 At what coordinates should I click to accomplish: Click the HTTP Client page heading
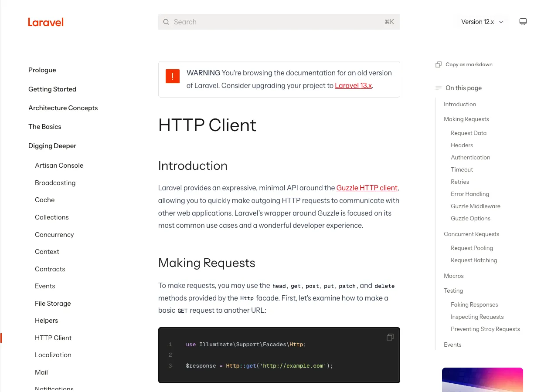[x=207, y=125]
